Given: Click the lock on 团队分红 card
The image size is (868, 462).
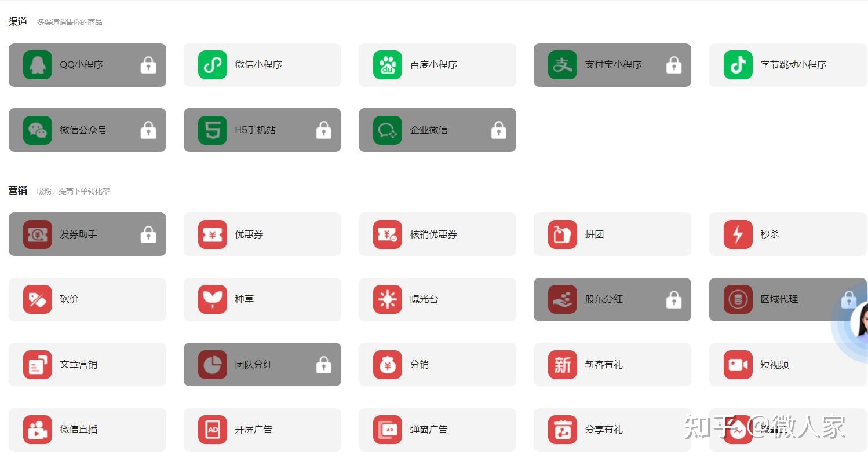Looking at the screenshot, I should pyautogui.click(x=324, y=365).
